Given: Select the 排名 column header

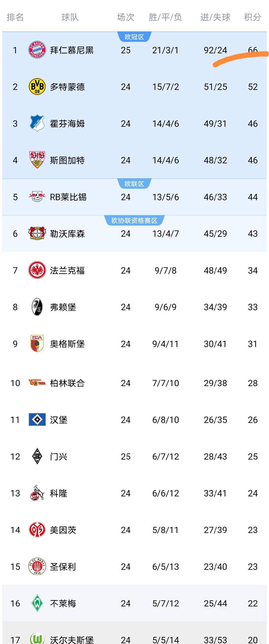Looking at the screenshot, I should [x=15, y=17].
